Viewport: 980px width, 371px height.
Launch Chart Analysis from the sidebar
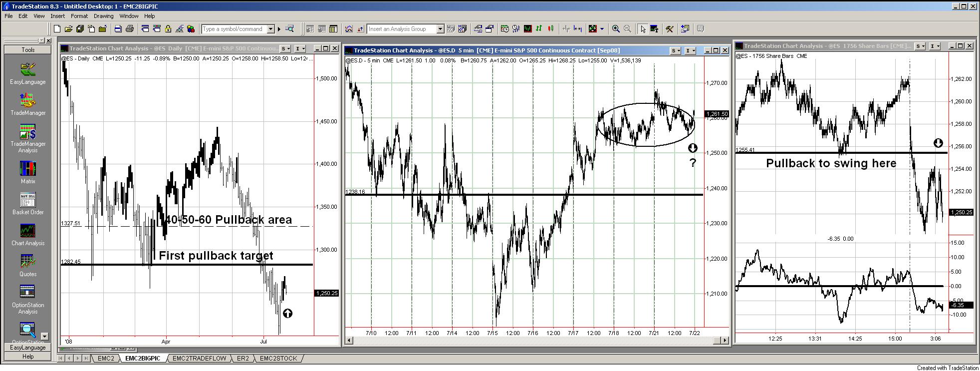[x=28, y=234]
